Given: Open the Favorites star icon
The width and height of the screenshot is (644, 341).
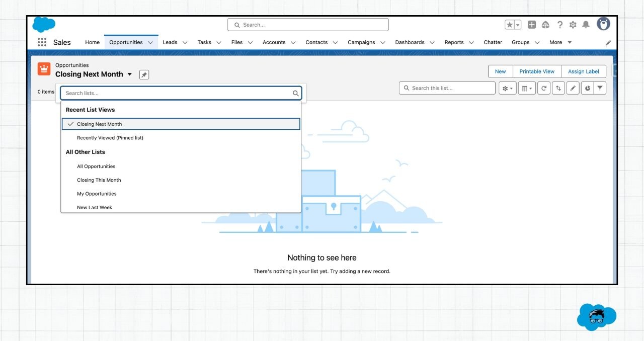Looking at the screenshot, I should (x=510, y=25).
